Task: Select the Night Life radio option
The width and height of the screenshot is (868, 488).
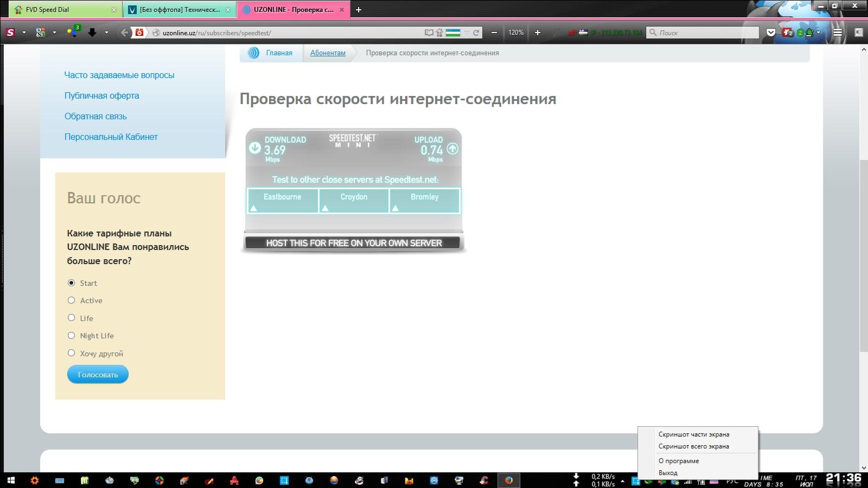Action: click(x=71, y=335)
